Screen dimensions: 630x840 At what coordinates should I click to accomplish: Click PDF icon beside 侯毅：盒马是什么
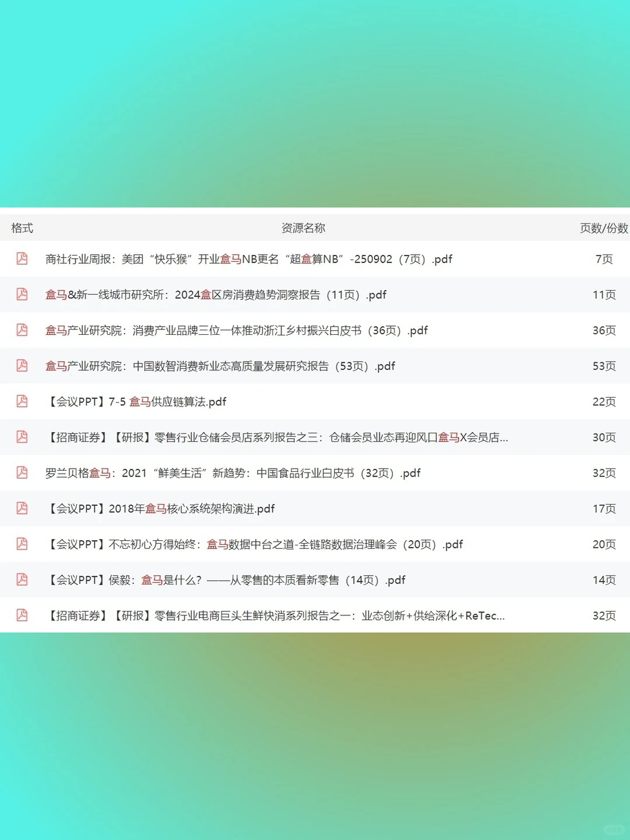[x=22, y=579]
